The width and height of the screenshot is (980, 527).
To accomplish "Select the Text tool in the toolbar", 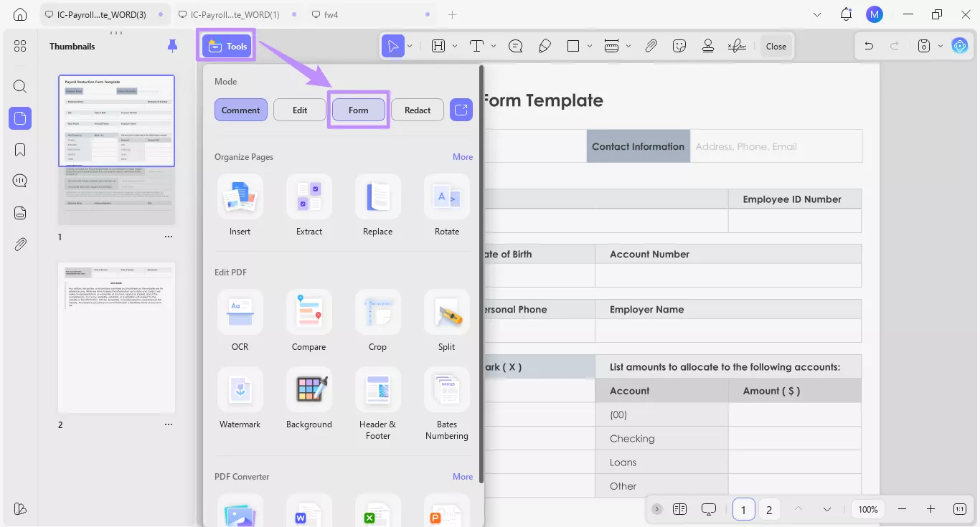I will (x=476, y=45).
